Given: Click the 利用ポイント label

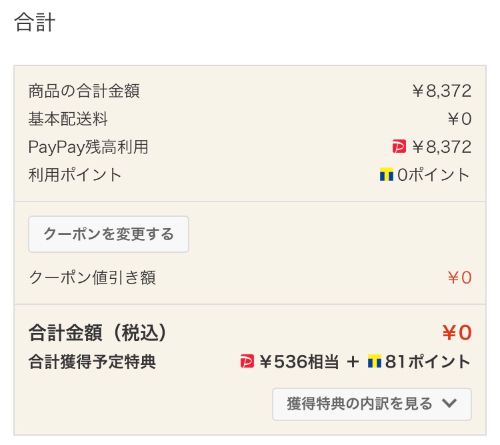Looking at the screenshot, I should (x=75, y=175).
